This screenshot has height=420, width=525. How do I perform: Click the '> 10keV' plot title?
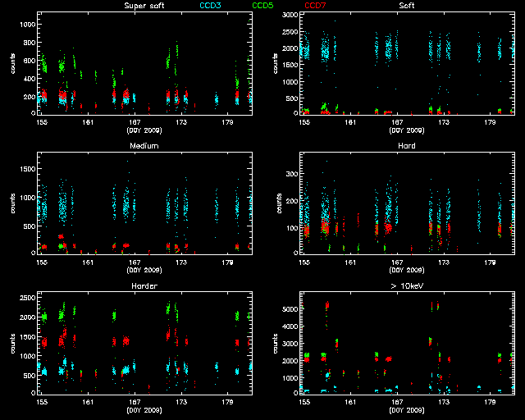tap(406, 285)
